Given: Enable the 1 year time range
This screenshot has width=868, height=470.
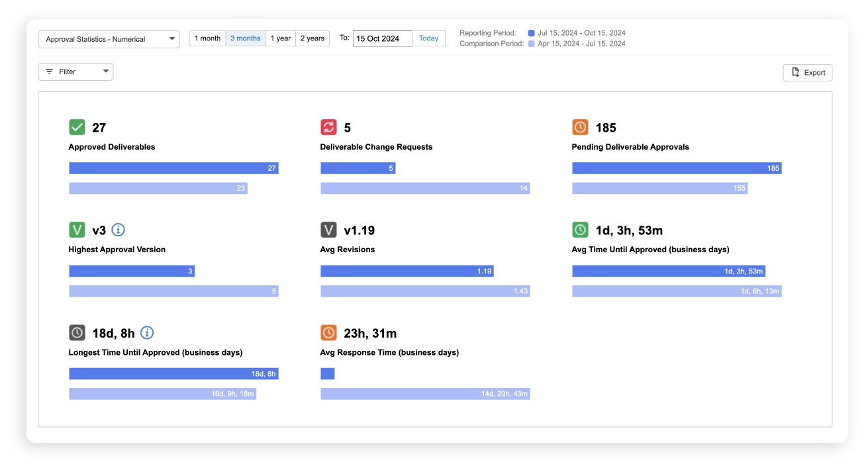Looking at the screenshot, I should tap(281, 38).
